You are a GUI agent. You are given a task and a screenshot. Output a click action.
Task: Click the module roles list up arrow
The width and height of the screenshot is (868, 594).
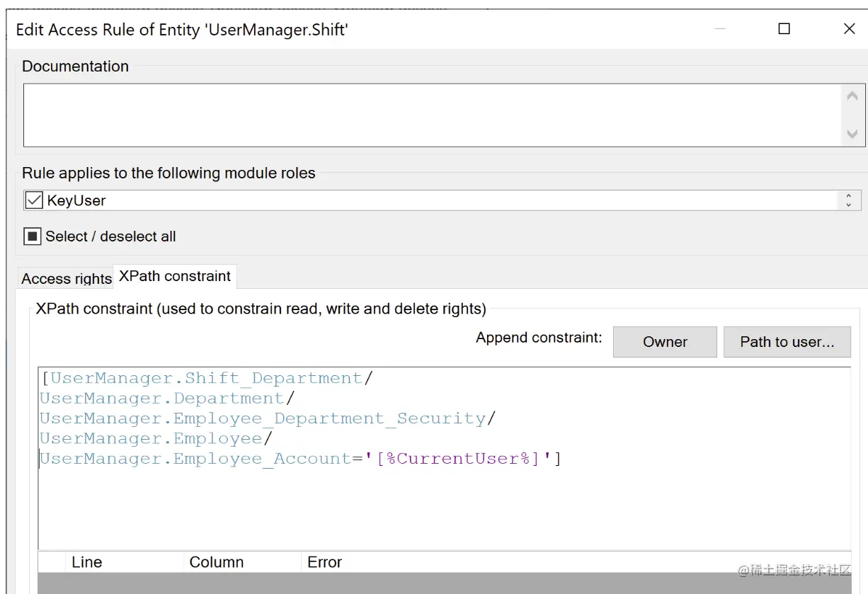[x=848, y=196]
